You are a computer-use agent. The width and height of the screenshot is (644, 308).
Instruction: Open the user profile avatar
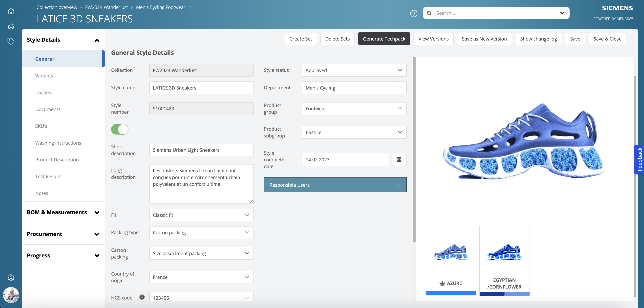click(x=11, y=295)
